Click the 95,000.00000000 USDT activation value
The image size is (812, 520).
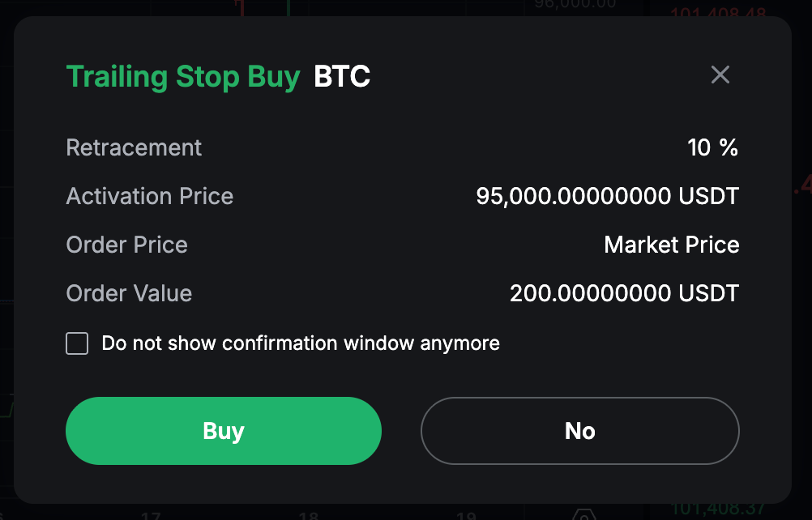[x=607, y=197]
